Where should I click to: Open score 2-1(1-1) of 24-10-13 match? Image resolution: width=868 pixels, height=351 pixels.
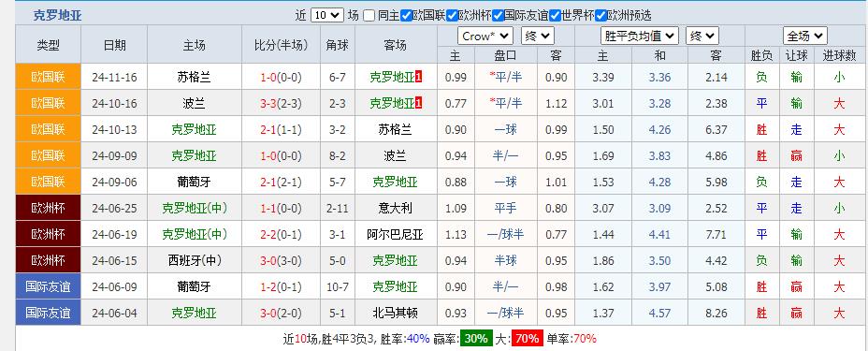tap(281, 129)
